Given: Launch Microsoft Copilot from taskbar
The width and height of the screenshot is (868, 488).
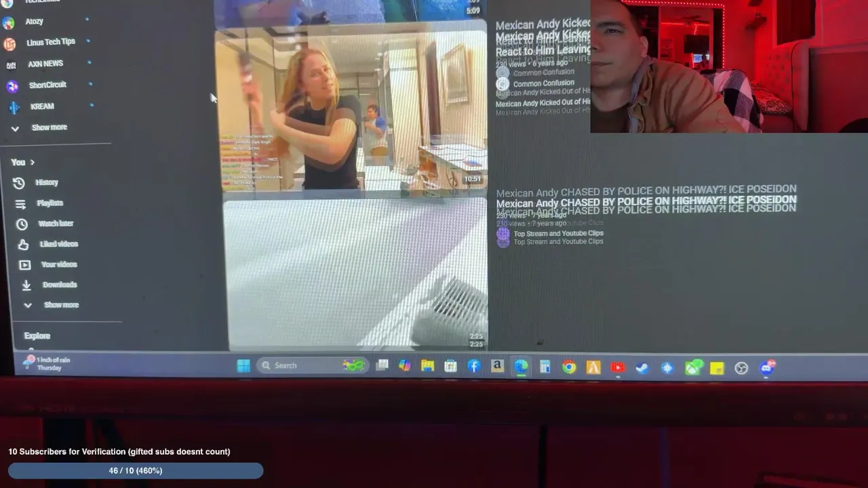Looking at the screenshot, I should tap(405, 365).
